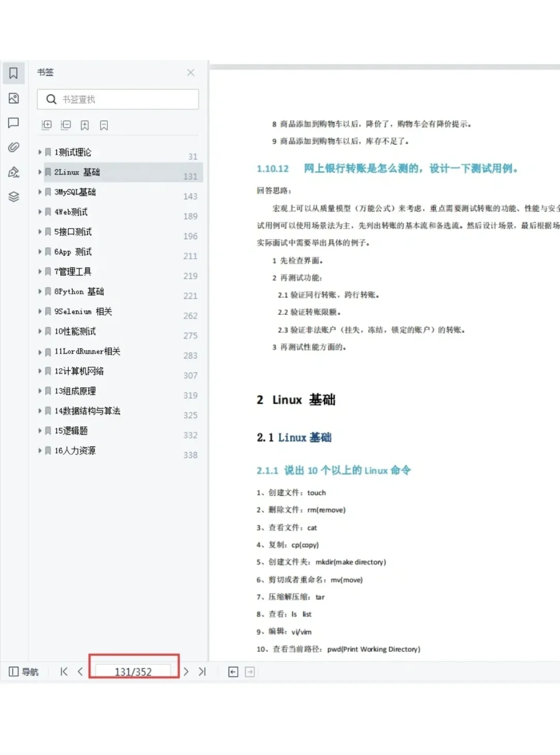Viewport: 560px width, 755px height.
Task: Expand the 16人力资源 bookmark
Action: tap(40, 451)
